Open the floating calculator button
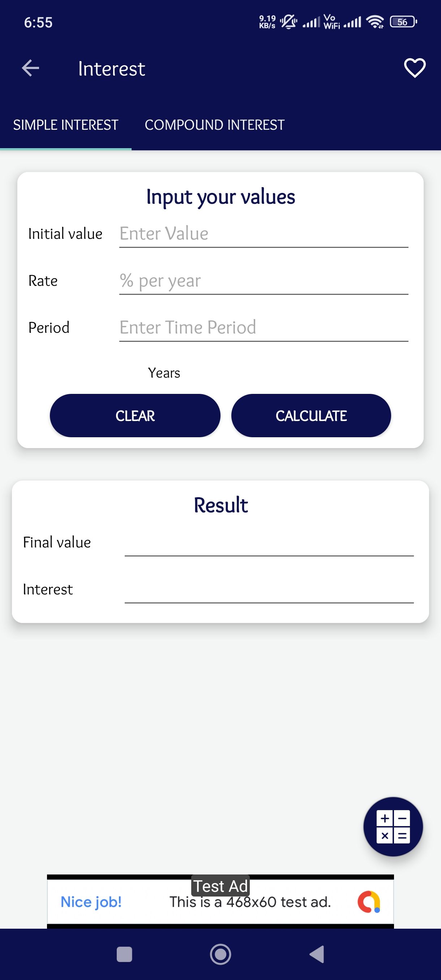The image size is (441, 980). tap(393, 826)
